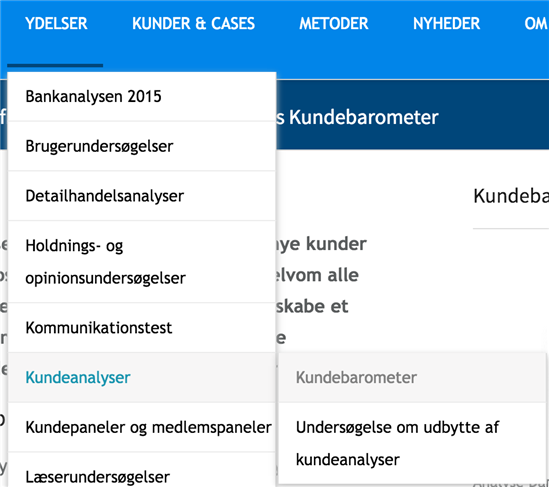The height and width of the screenshot is (487, 549).
Task: Click the word 'skabe et' in intro text
Action: [x=312, y=306]
